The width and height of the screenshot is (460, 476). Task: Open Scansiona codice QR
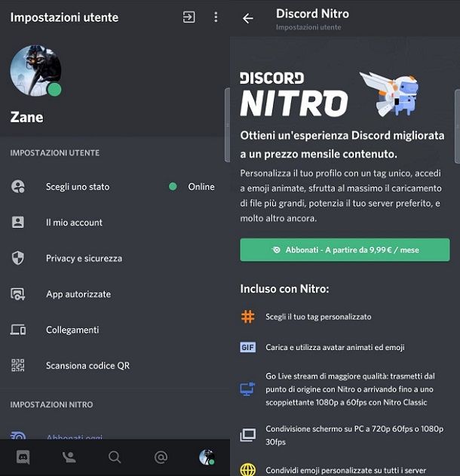[115, 365]
